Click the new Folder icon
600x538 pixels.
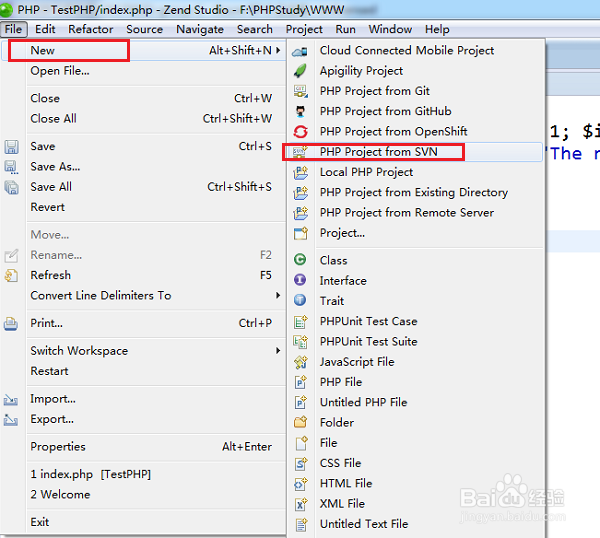pos(300,422)
